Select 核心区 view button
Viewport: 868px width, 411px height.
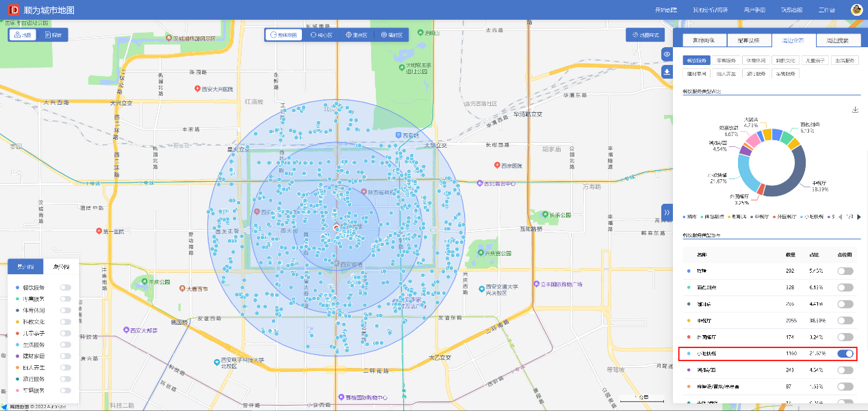pos(321,35)
